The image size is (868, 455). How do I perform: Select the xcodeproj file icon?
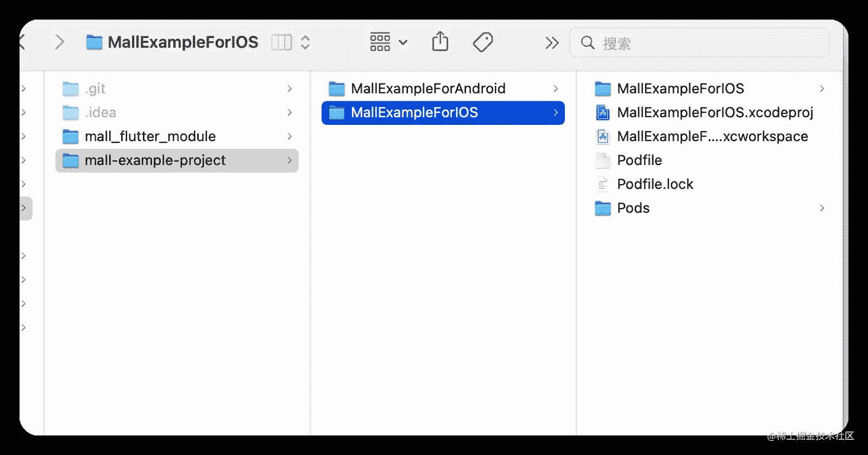tap(603, 112)
